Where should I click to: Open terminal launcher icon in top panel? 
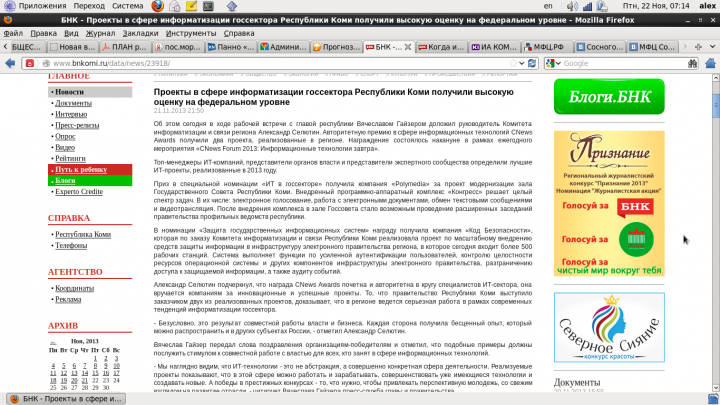[208, 6]
